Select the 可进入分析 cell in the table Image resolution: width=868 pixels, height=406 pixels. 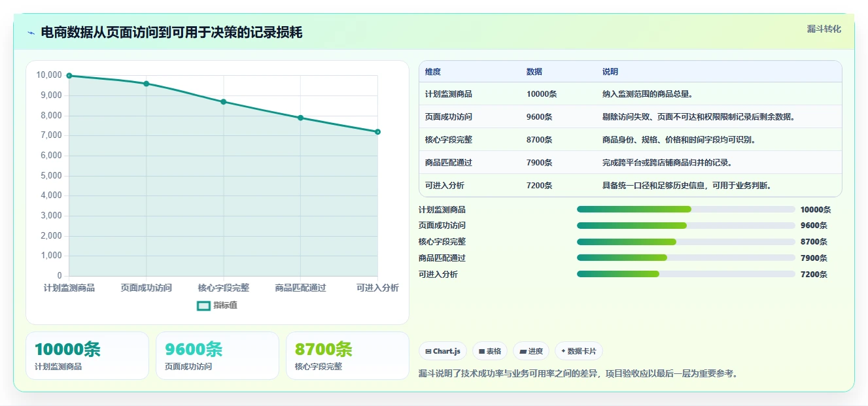pyautogui.click(x=445, y=186)
